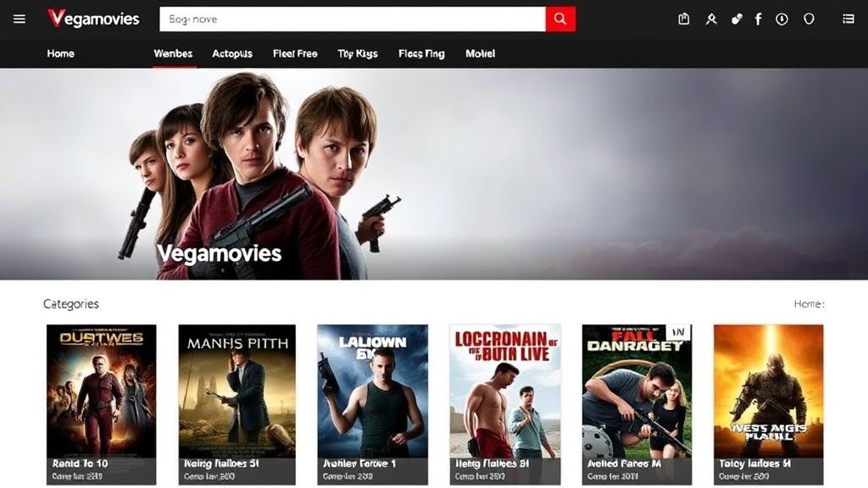Open the Home menu item
The width and height of the screenshot is (868, 488).
(x=60, y=53)
